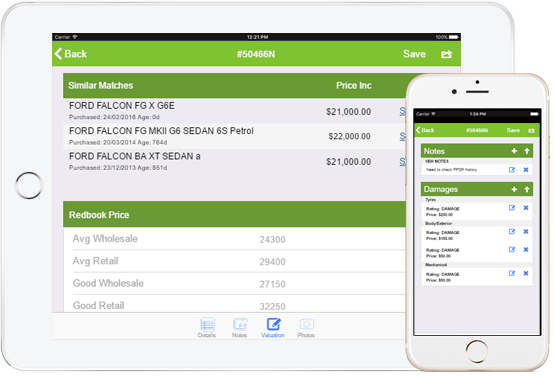Viewport: 555px width, 376px height.
Task: Open the link beside Ford Falcon FG X G6E
Action: [402, 111]
